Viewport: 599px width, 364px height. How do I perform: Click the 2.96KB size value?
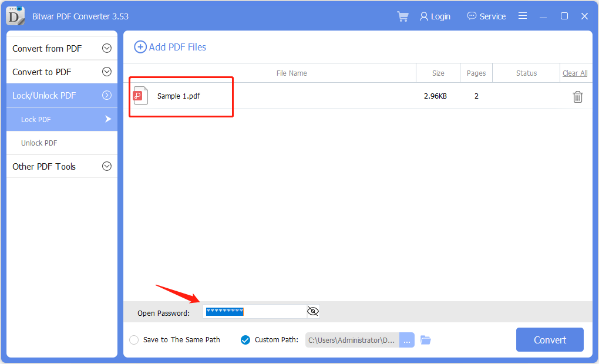pyautogui.click(x=435, y=96)
